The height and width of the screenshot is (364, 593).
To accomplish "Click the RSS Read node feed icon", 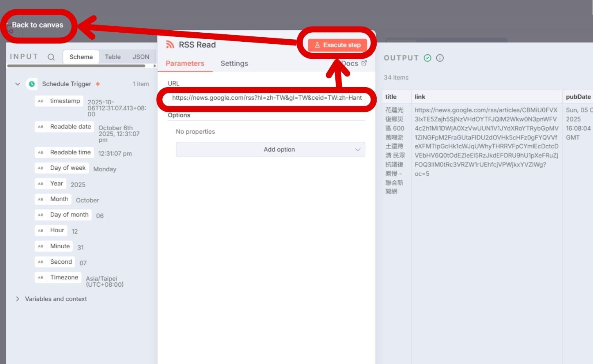I will (x=171, y=45).
